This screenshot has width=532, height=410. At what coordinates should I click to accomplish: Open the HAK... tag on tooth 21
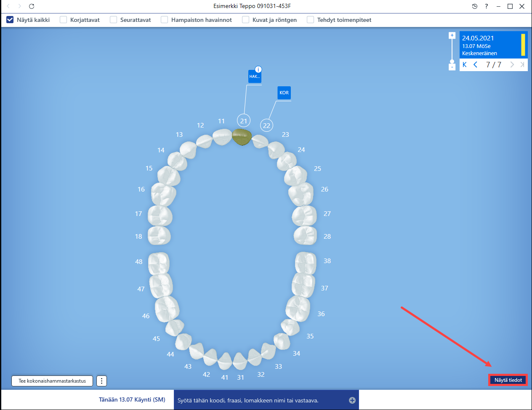click(255, 77)
